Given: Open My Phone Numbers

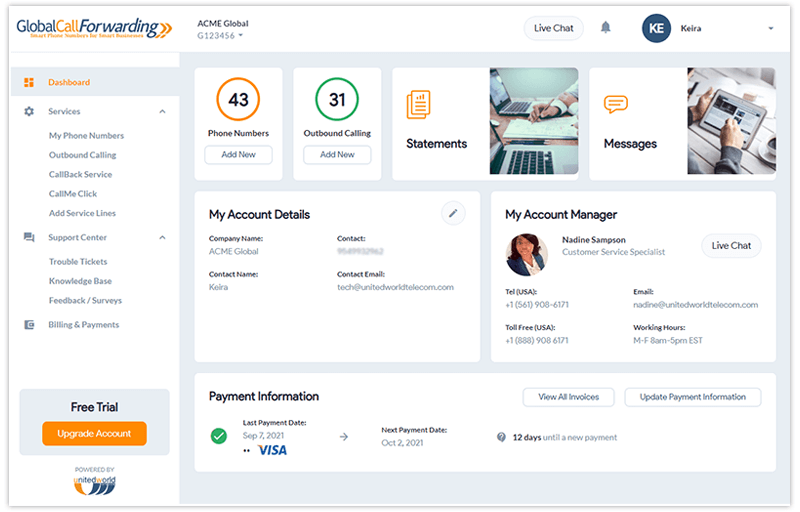Looking at the screenshot, I should click(86, 136).
